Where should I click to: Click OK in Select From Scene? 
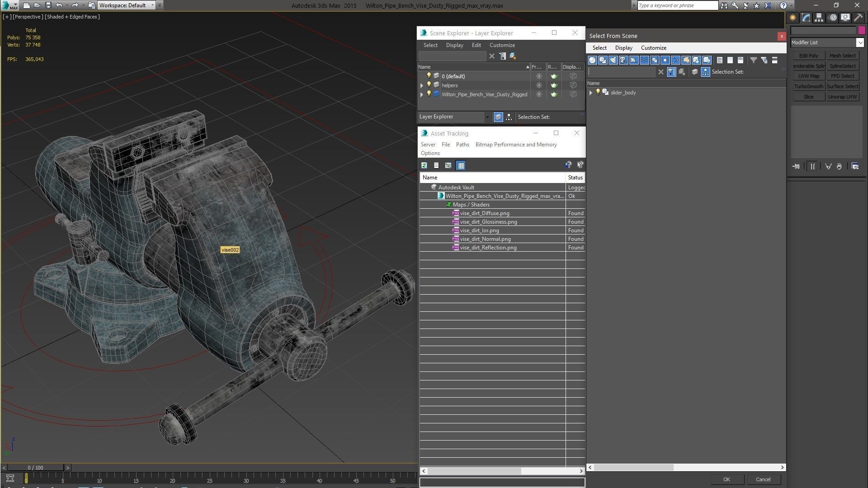point(726,479)
